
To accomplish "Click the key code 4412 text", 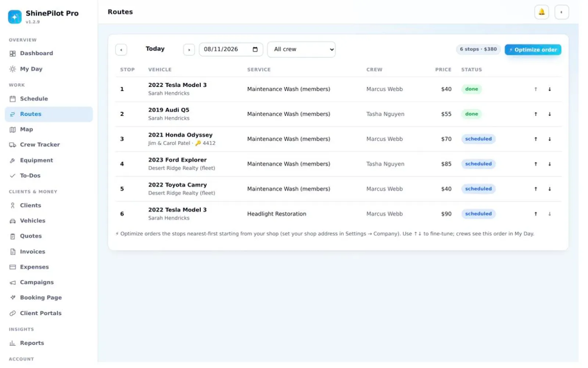I will tap(209, 143).
